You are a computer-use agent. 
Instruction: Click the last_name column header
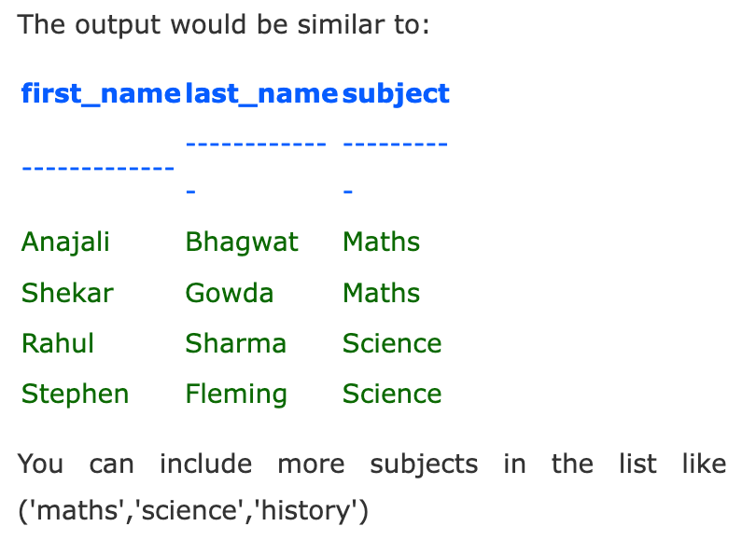261,93
